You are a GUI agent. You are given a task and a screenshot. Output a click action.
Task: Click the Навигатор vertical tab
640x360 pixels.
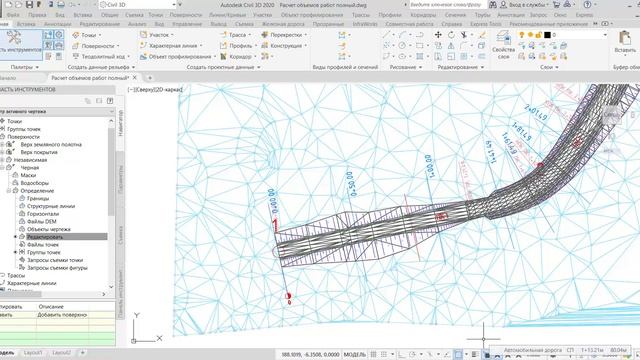(x=121, y=123)
